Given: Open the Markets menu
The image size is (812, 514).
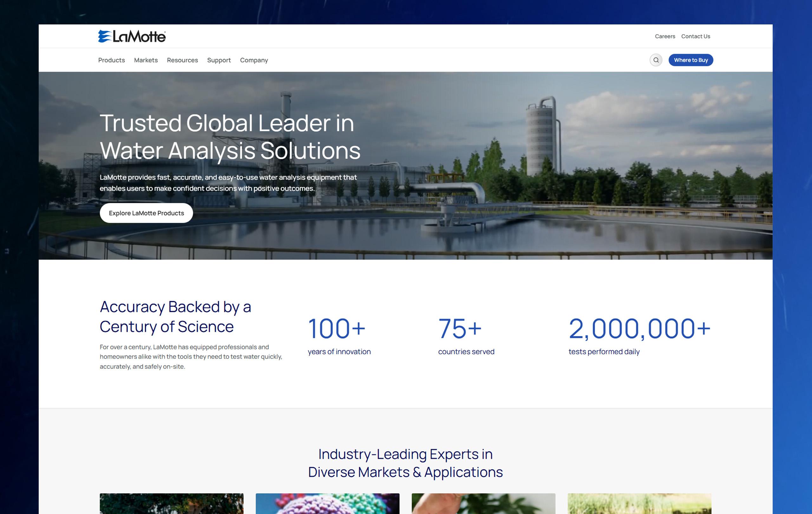Looking at the screenshot, I should point(146,60).
